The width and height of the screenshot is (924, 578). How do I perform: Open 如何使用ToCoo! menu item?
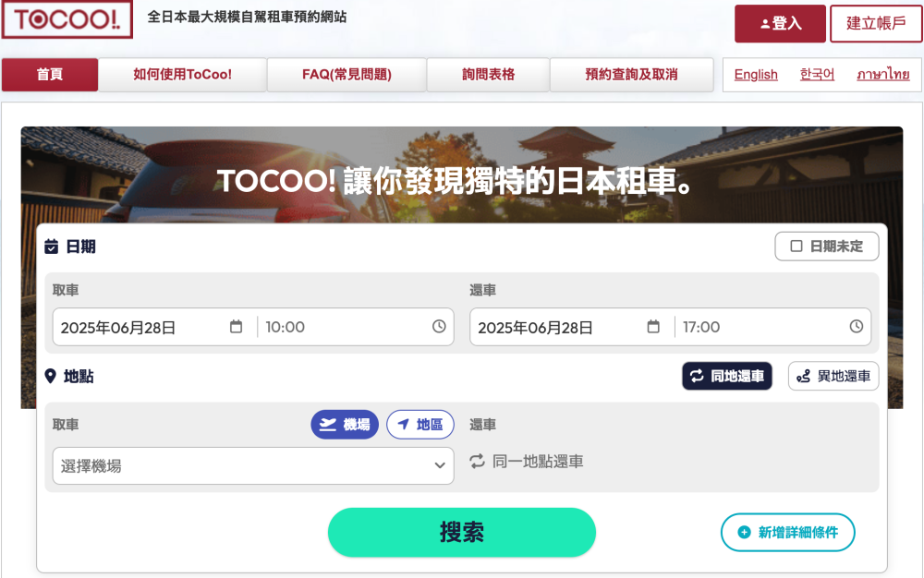(182, 74)
